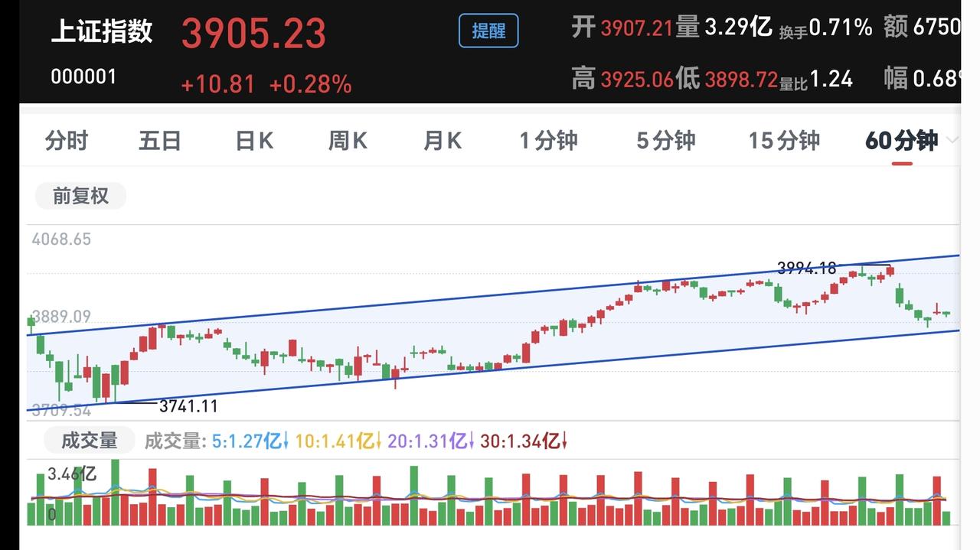Open the 月K monthly chart tab
Image resolution: width=980 pixels, height=550 pixels.
pyautogui.click(x=443, y=141)
